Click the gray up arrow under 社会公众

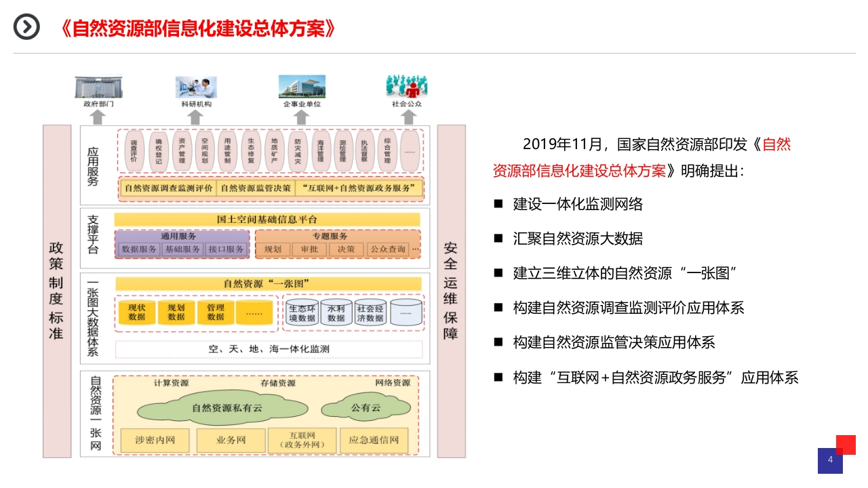(408, 117)
